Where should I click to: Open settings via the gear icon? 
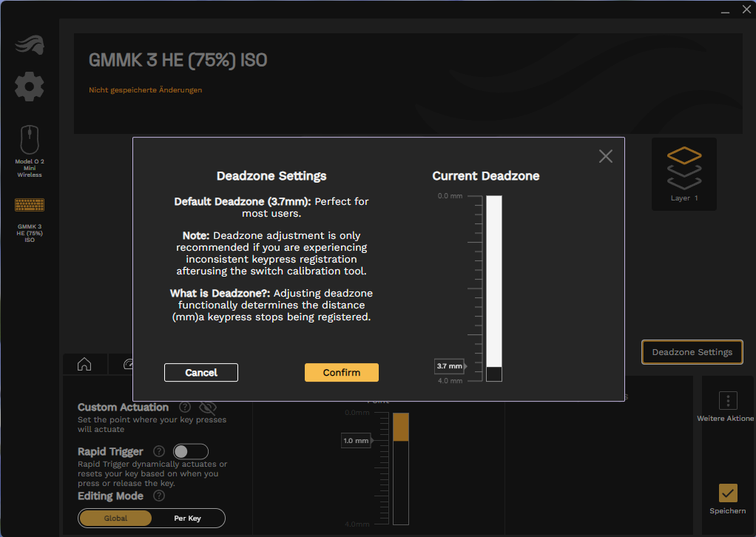pos(30,87)
